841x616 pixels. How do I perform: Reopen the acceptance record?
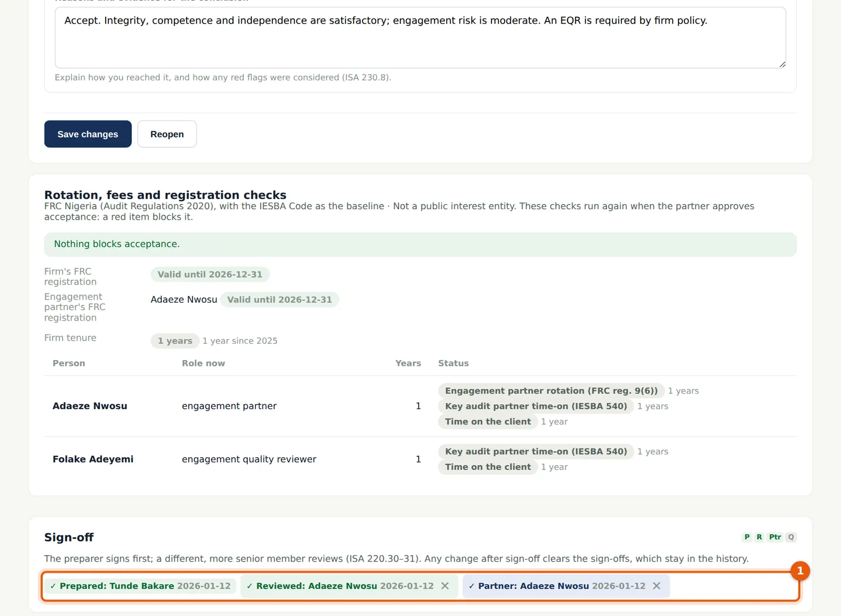click(x=167, y=134)
